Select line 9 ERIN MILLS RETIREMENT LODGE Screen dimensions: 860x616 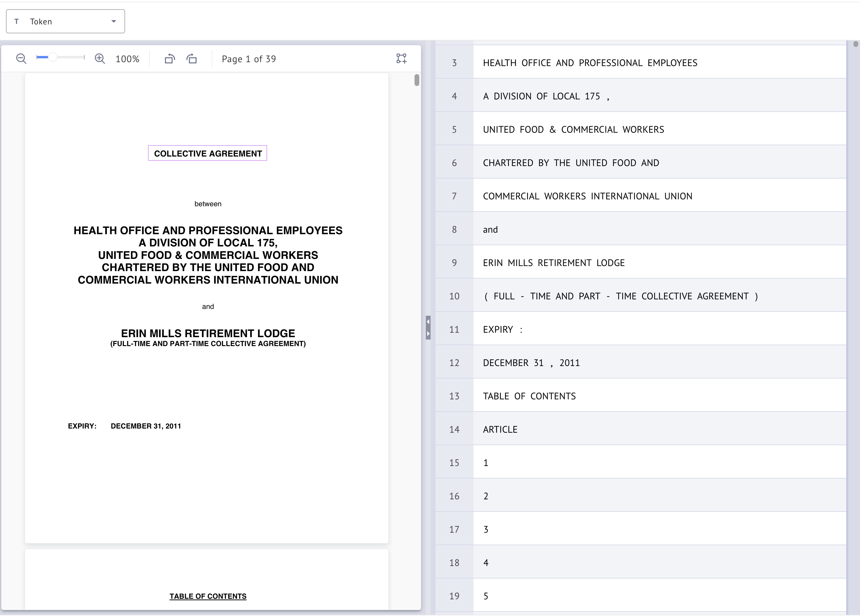click(641, 262)
